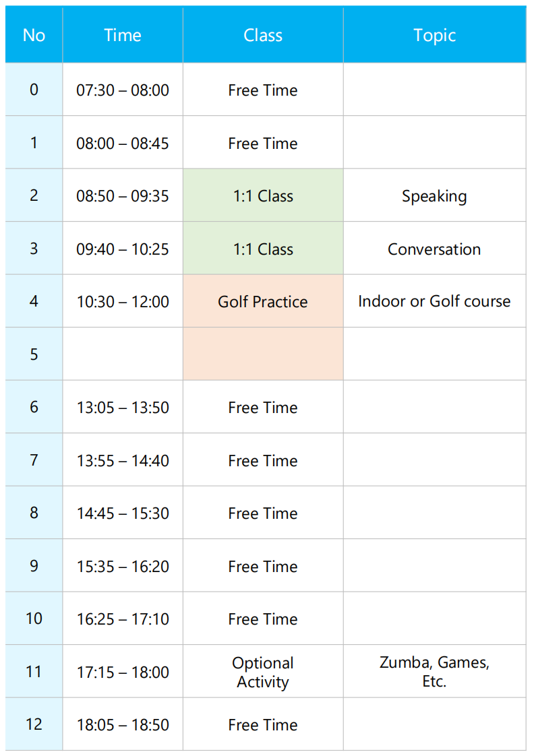The width and height of the screenshot is (534, 756).
Task: Click the 'Time' column header
Action: pyautogui.click(x=123, y=35)
